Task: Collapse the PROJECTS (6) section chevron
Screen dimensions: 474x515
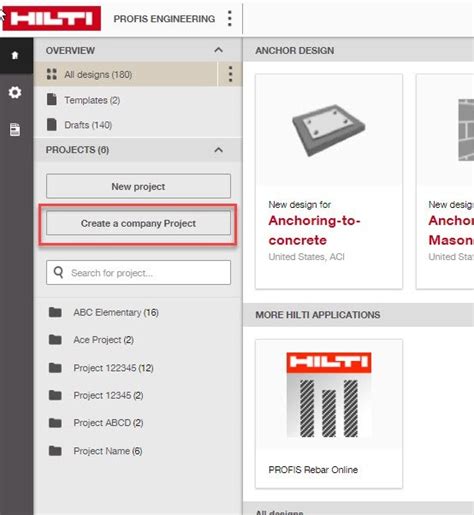Action: tap(218, 150)
